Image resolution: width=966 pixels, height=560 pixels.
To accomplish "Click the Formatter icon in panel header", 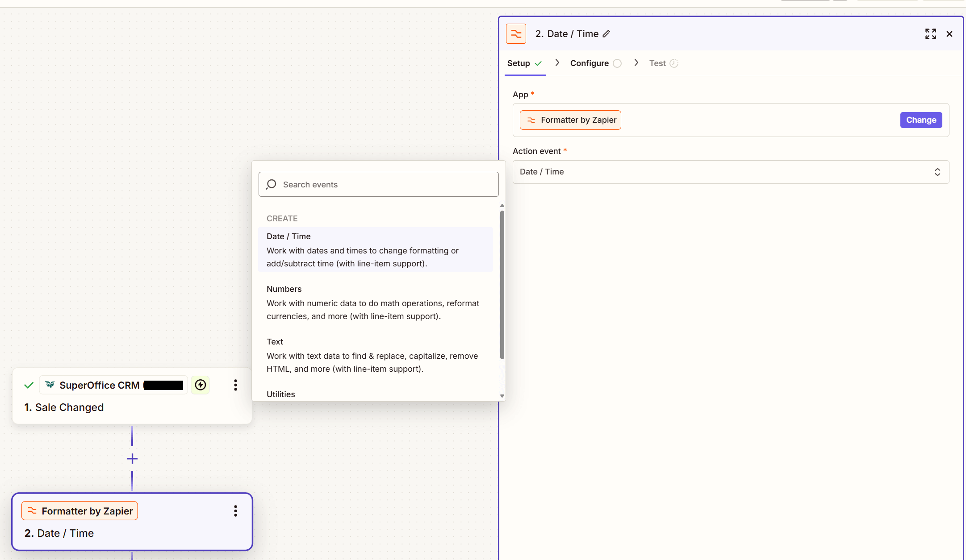I will [x=516, y=34].
